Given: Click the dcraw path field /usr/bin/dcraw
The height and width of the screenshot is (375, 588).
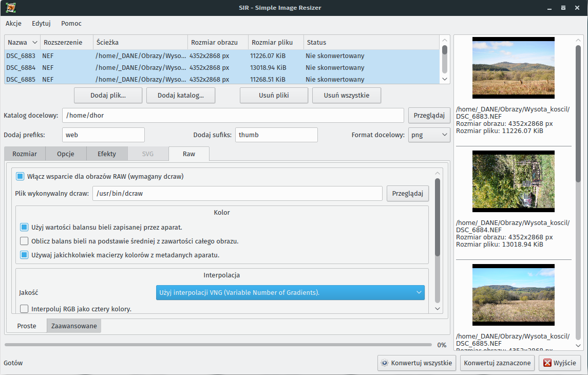Looking at the screenshot, I should 237,194.
